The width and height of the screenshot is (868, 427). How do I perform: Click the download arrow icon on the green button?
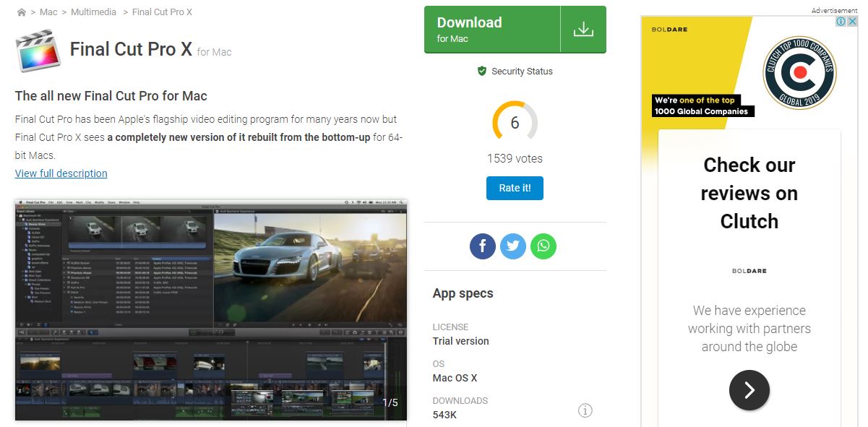(x=584, y=29)
